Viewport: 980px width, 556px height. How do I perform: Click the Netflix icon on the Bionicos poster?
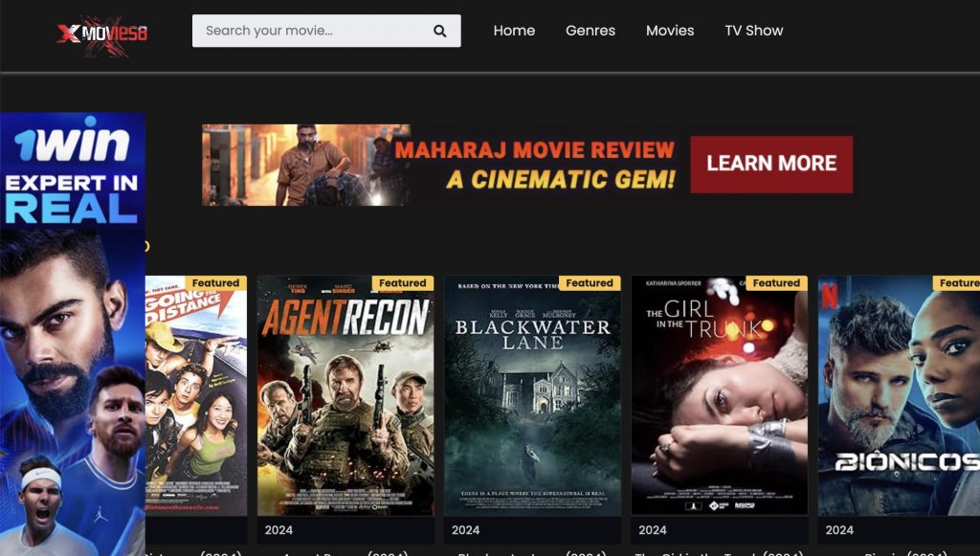[829, 297]
